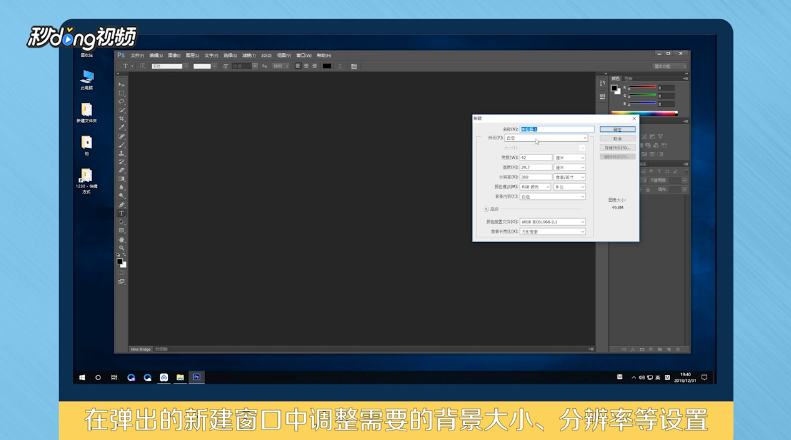Select the Crop tool

point(122,119)
